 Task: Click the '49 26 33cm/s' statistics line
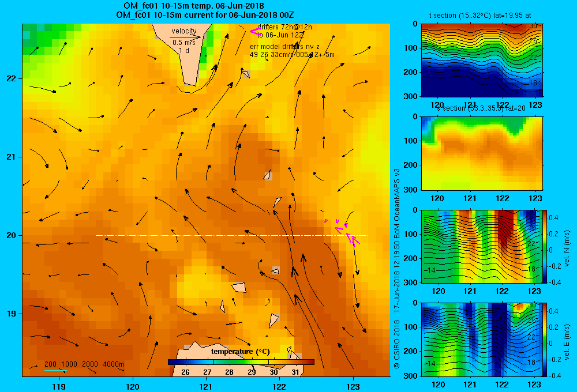[x=292, y=55]
